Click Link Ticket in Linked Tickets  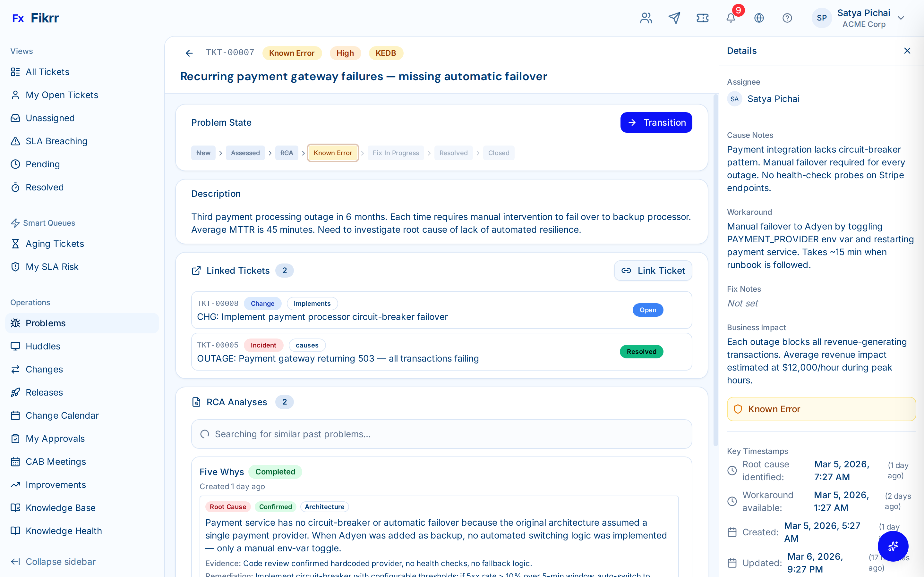[x=653, y=270]
